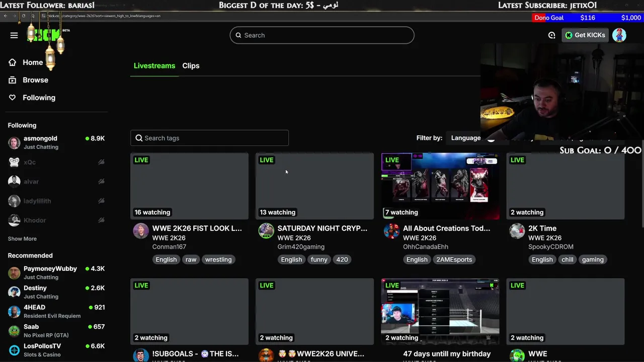
Task: Click the wrestling tag on Conman167 stream
Action: [x=218, y=259]
